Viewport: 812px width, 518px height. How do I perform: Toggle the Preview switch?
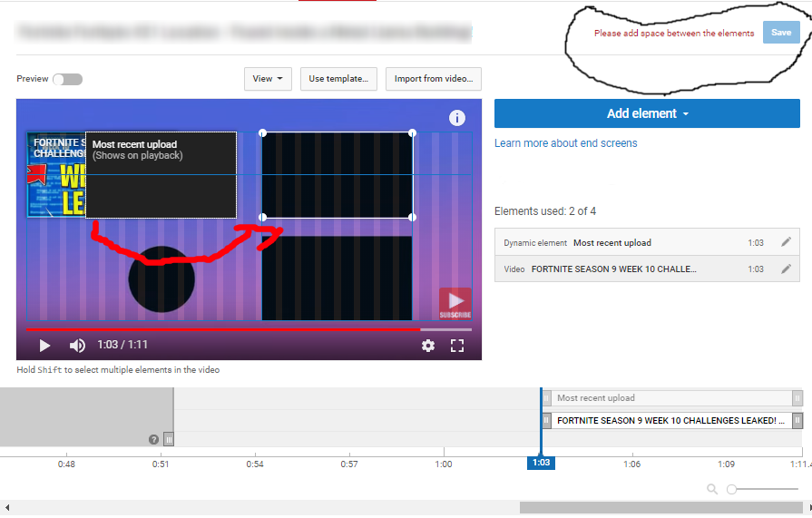point(68,79)
